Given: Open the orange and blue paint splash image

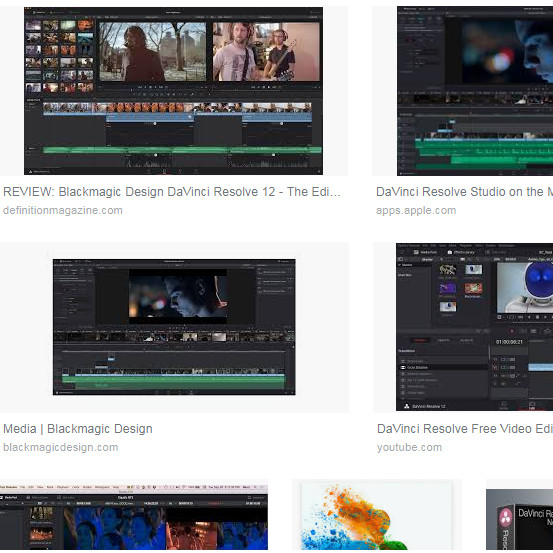Looking at the screenshot, I should (376, 516).
